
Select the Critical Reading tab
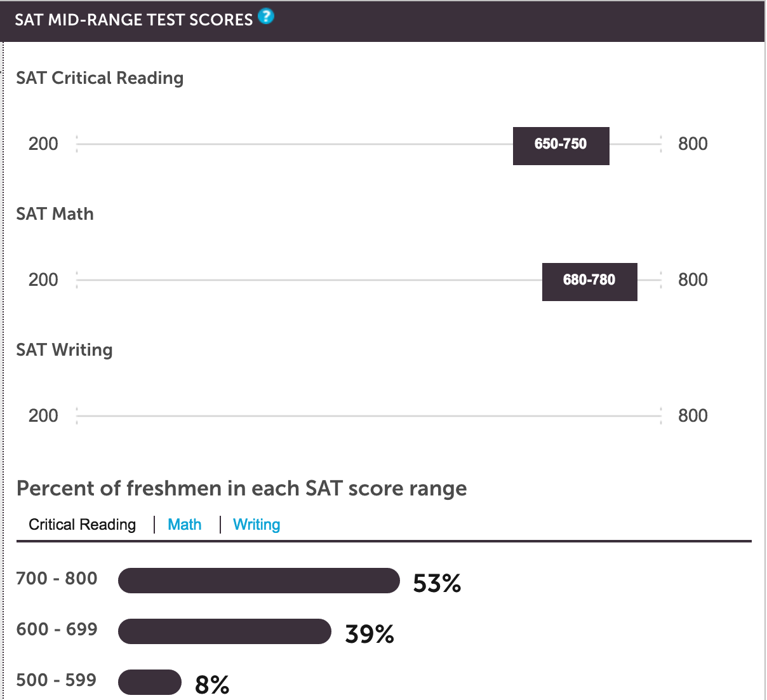(x=83, y=525)
